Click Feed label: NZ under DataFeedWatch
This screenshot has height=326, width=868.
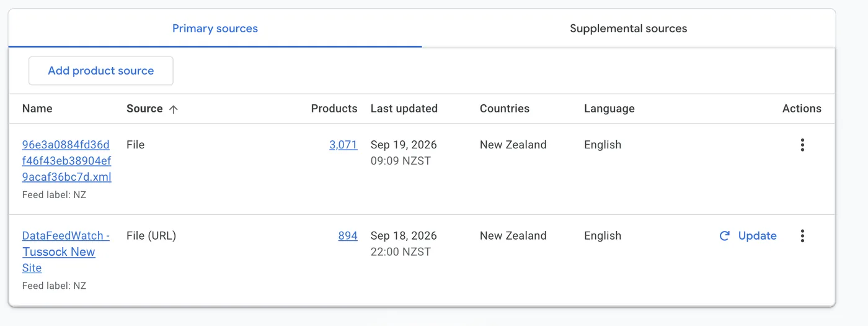[x=54, y=286]
